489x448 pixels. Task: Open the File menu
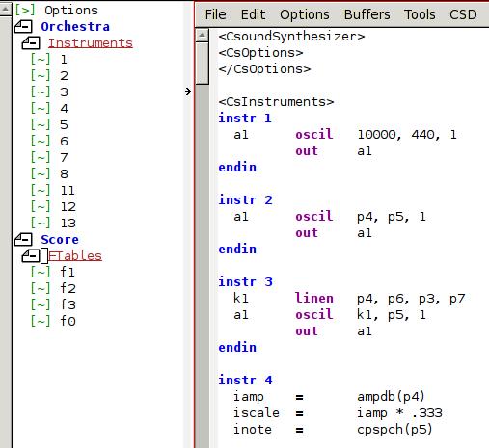coord(216,14)
